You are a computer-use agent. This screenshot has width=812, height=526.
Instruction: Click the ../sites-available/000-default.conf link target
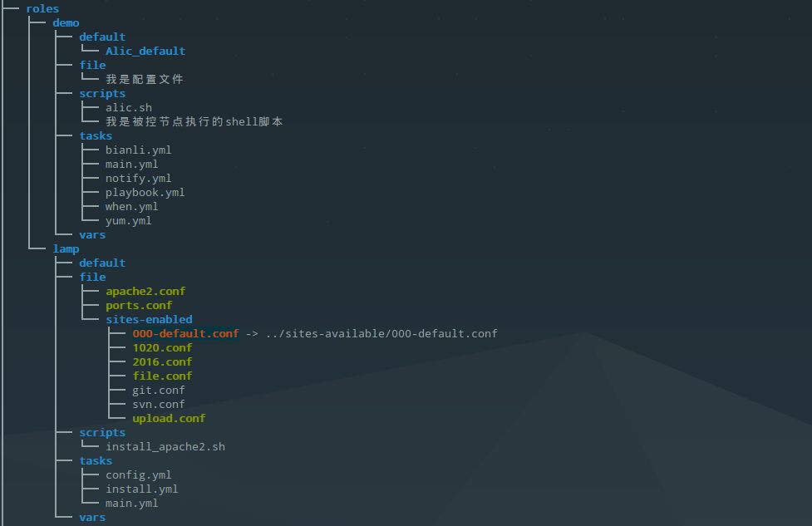[381, 334]
